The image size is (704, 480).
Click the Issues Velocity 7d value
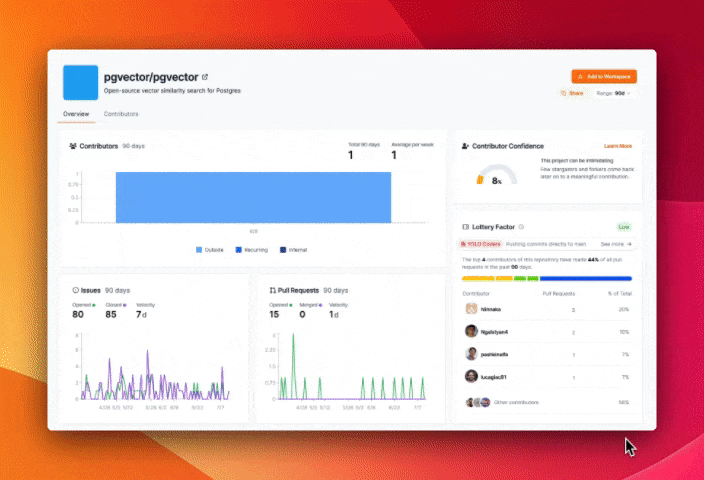pos(141,314)
